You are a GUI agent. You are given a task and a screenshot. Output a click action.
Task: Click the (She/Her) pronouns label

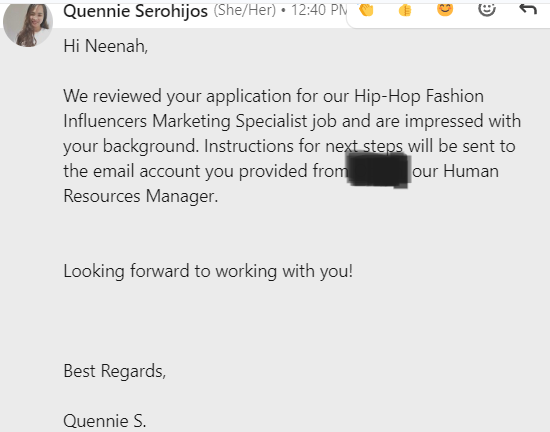(x=245, y=11)
